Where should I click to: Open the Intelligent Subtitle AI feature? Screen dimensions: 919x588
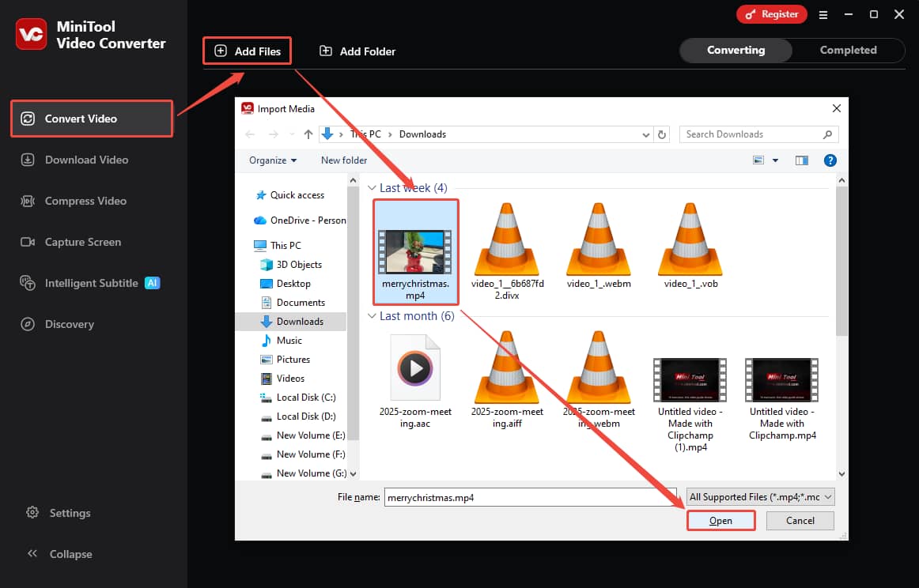coord(89,283)
